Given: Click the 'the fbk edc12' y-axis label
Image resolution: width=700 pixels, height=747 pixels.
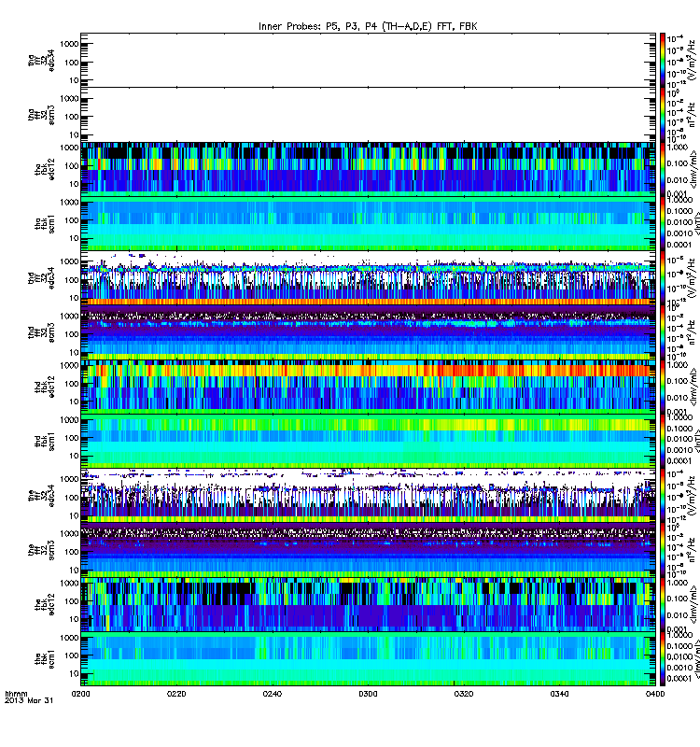Looking at the screenshot, I should [x=45, y=604].
